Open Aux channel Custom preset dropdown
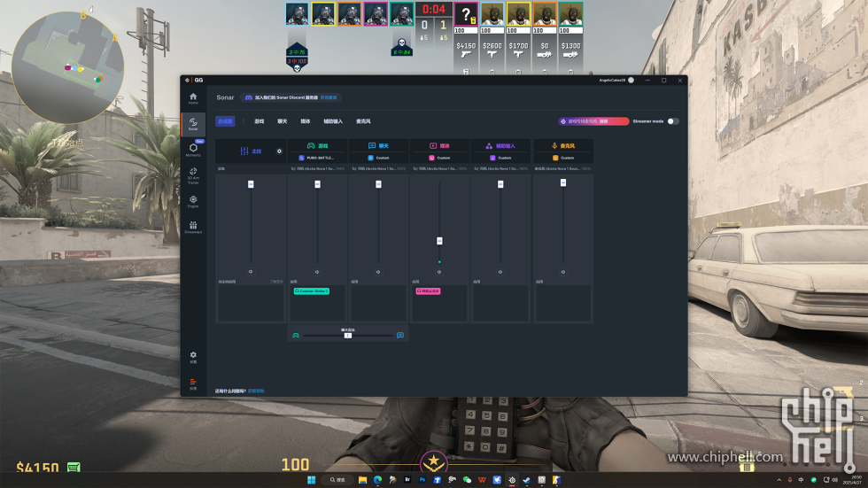 tap(500, 158)
